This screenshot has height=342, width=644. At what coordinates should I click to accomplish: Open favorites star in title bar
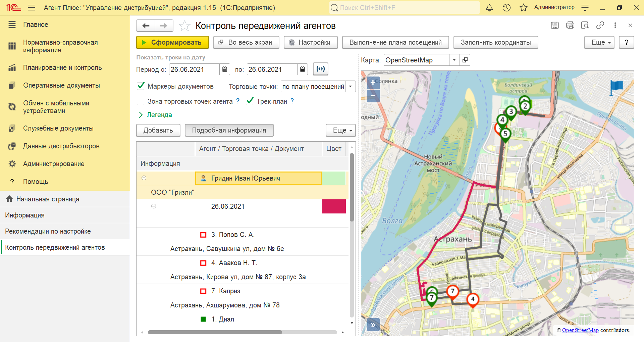point(523,7)
